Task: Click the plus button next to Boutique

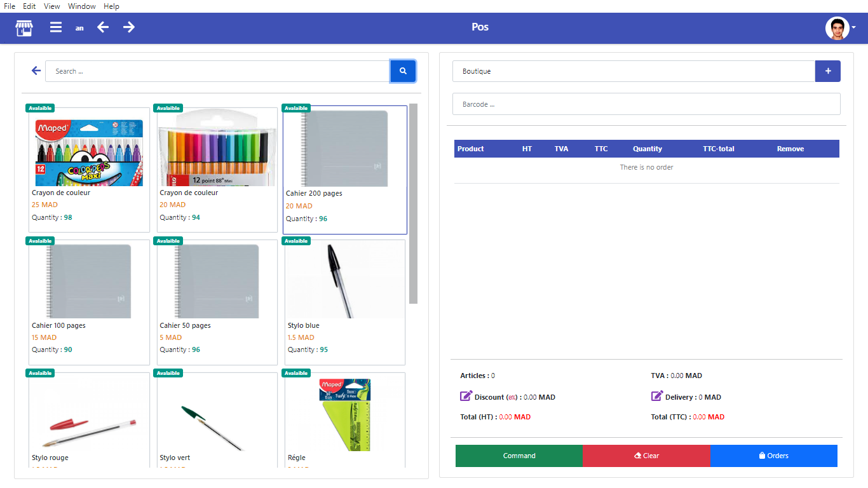Action: point(827,71)
